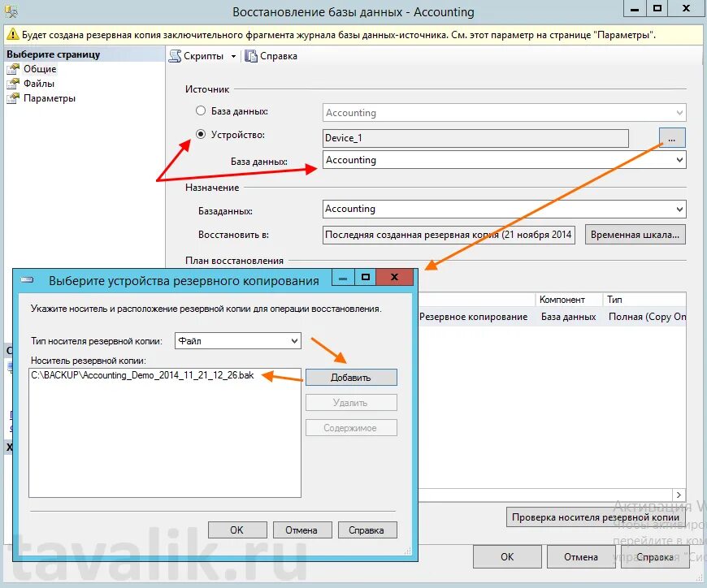The height and width of the screenshot is (588, 707).
Task: Click the Полная (Copy On) type cell
Action: (x=647, y=317)
